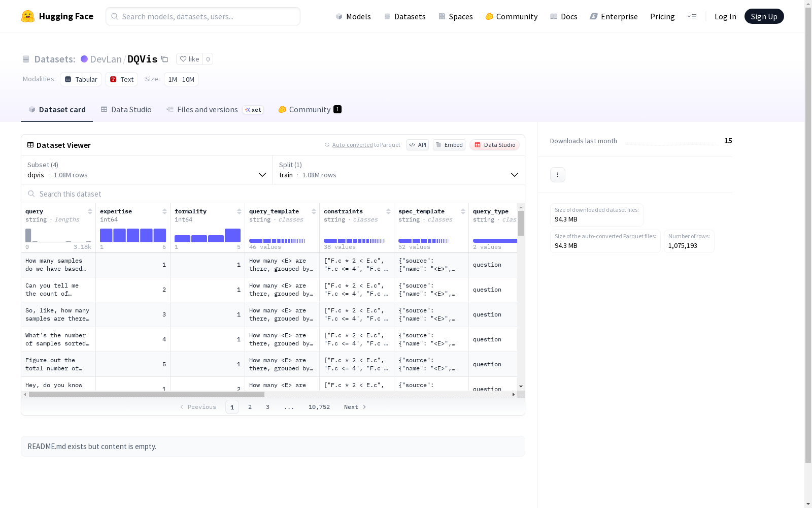812x508 pixels.
Task: Click the search magnifier in dataset search
Action: coord(31,194)
